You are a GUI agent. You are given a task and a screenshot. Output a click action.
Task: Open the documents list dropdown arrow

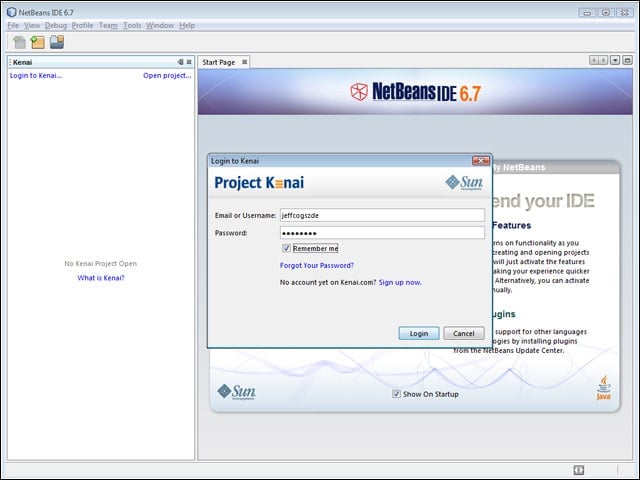coord(615,60)
